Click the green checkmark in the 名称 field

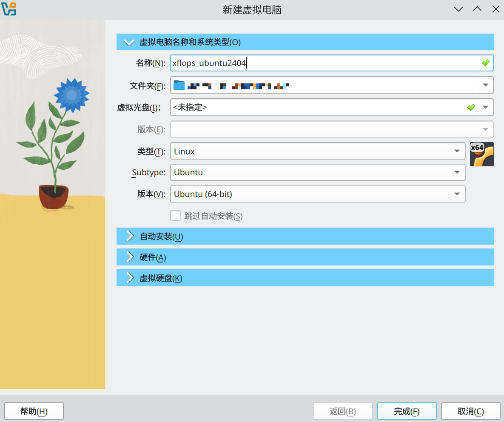click(485, 63)
